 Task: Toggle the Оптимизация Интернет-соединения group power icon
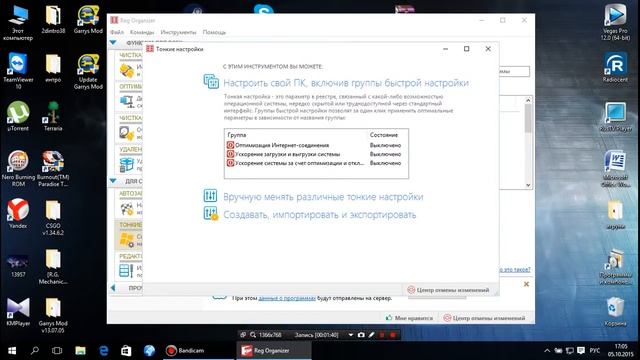pos(230,145)
